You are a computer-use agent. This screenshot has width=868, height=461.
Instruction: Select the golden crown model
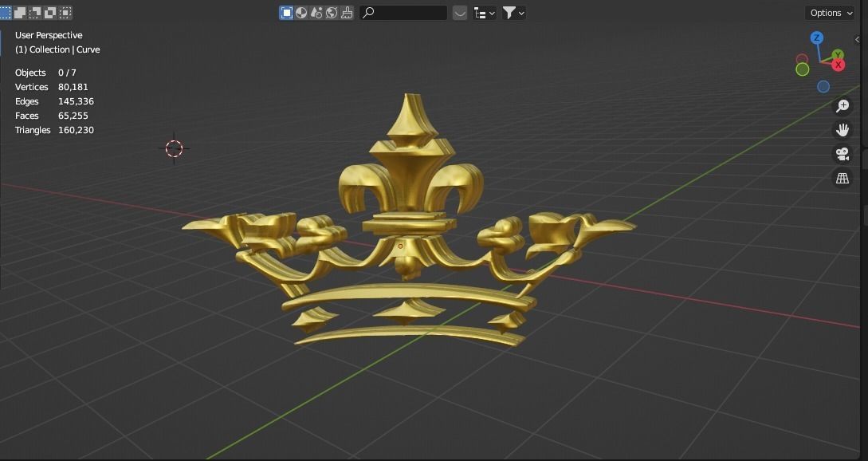tap(409, 222)
